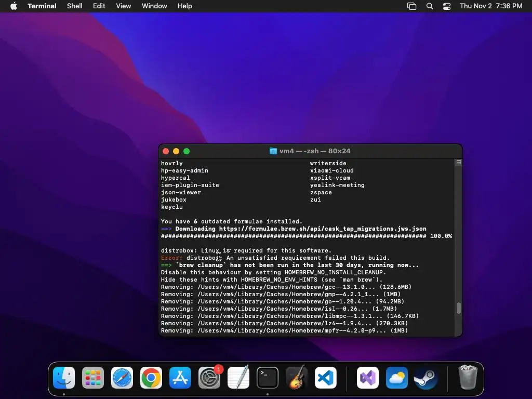532x399 pixels.
Task: Click 'You have 6 outdated formulae installed.' line
Action: (231, 221)
